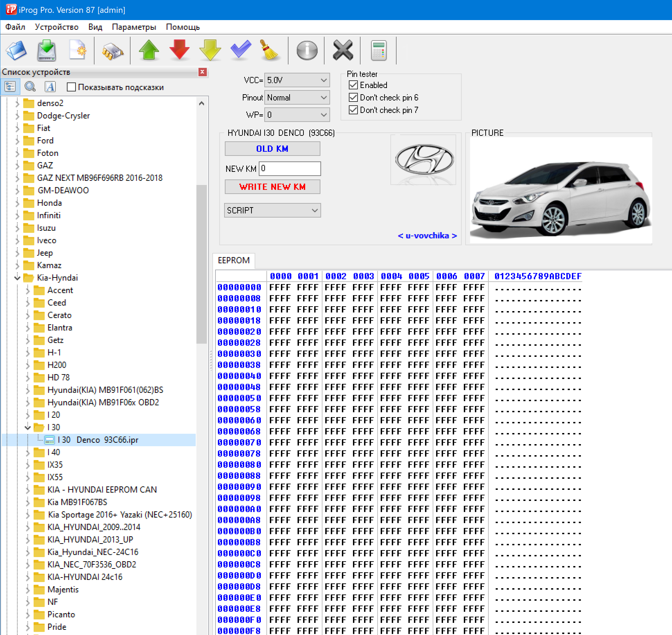This screenshot has height=635, width=672.
Task: Select the KIA - HYUNDAI EEPROM CAN folder
Action: tap(102, 490)
